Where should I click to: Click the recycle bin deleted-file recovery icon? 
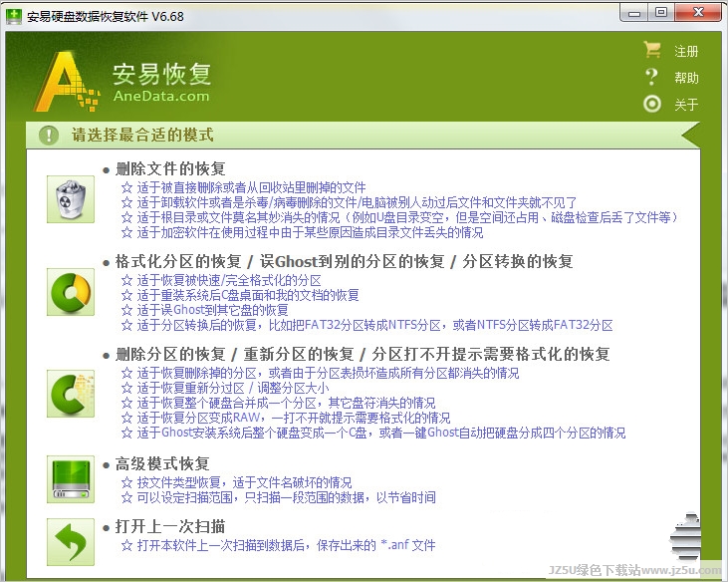(71, 199)
